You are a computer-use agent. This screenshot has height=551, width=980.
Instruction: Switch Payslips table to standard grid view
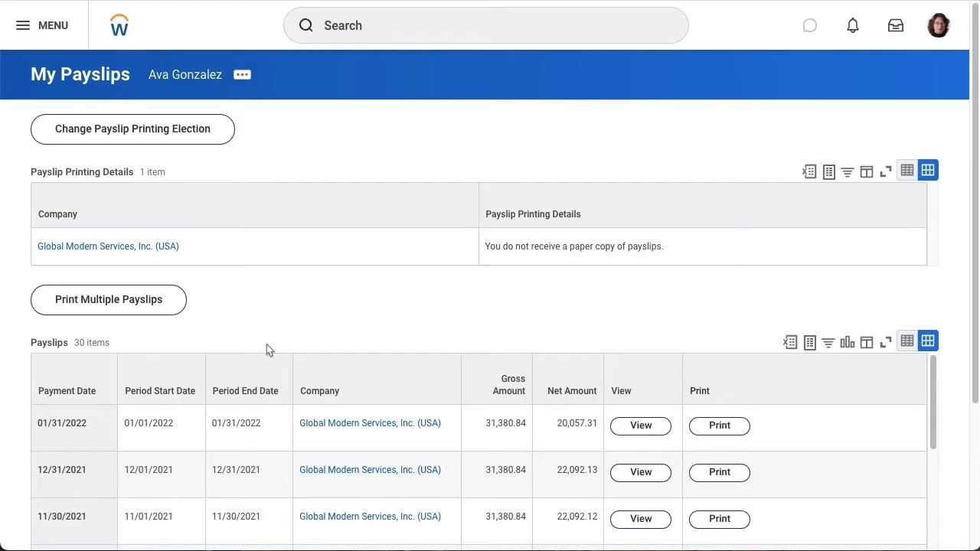[x=928, y=341]
